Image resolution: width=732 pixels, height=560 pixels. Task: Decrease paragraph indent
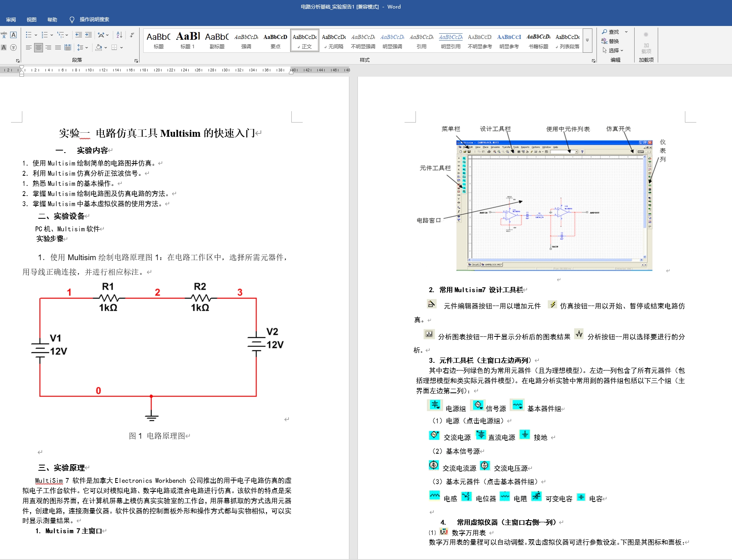(x=79, y=35)
